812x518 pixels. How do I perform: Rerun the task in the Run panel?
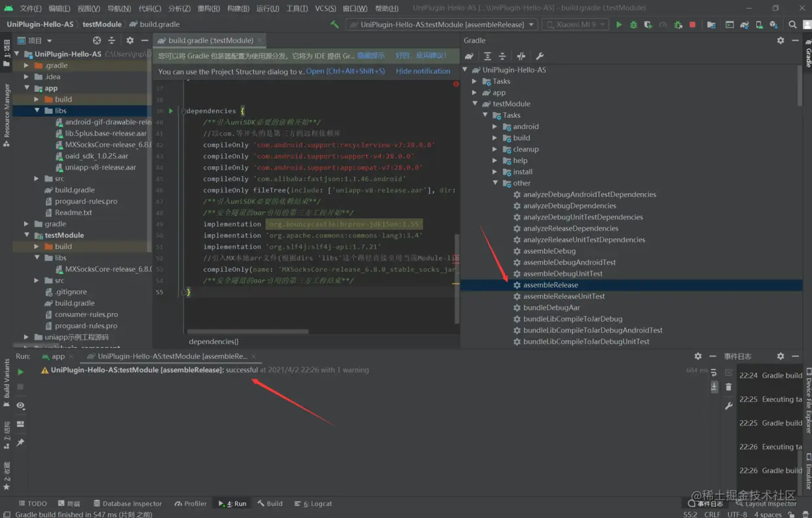pyautogui.click(x=20, y=372)
